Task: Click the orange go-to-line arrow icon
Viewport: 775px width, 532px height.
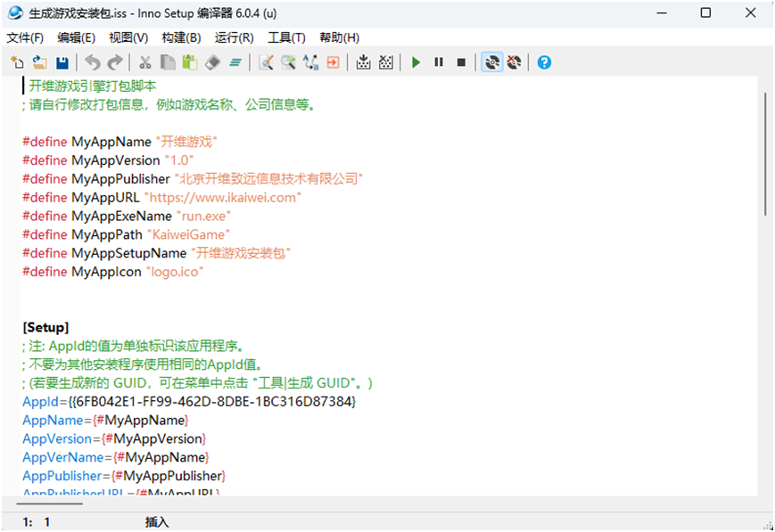Action: 334,62
